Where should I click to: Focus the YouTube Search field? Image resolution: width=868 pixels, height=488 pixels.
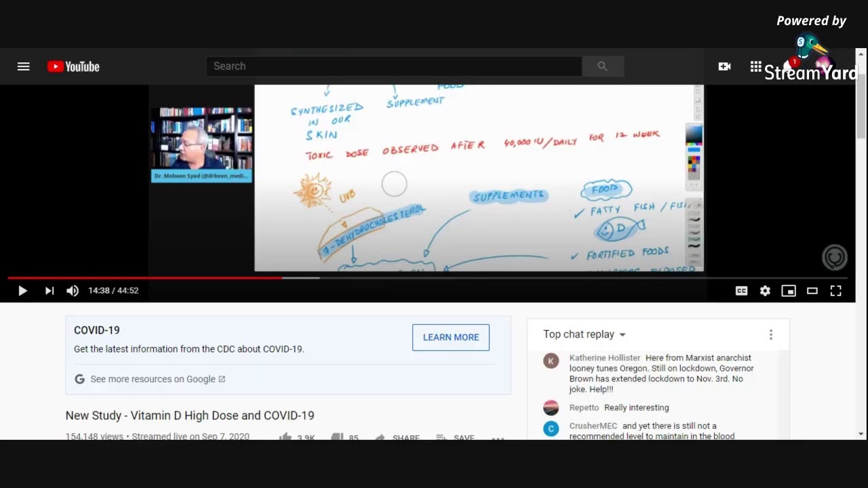393,66
